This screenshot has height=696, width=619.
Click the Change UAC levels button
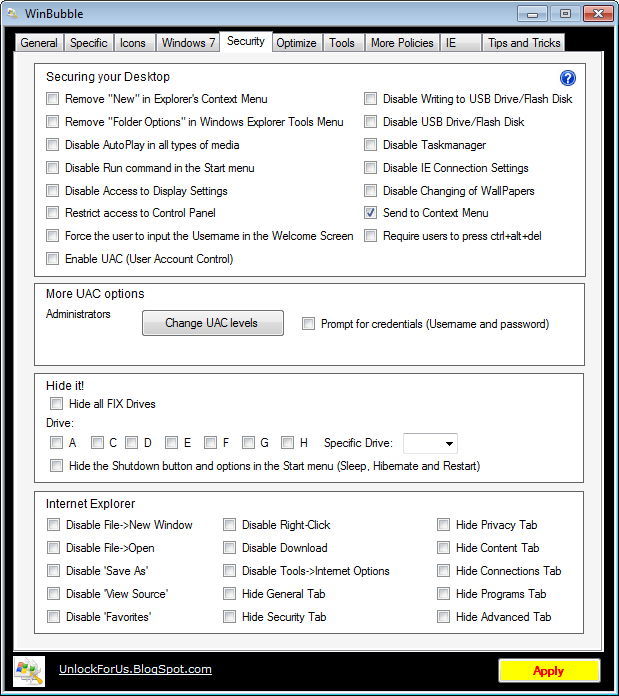tap(213, 323)
